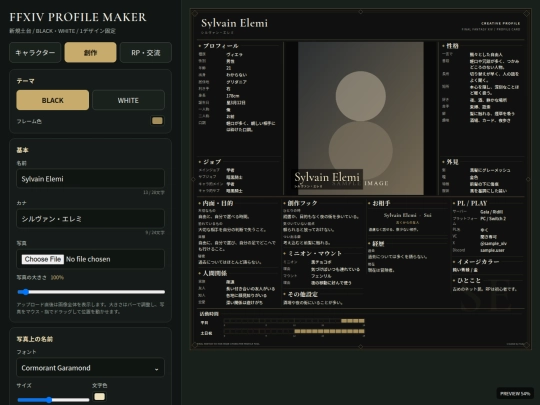Click the ジョブ section heading
540x405 pixels.
[x=212, y=162]
